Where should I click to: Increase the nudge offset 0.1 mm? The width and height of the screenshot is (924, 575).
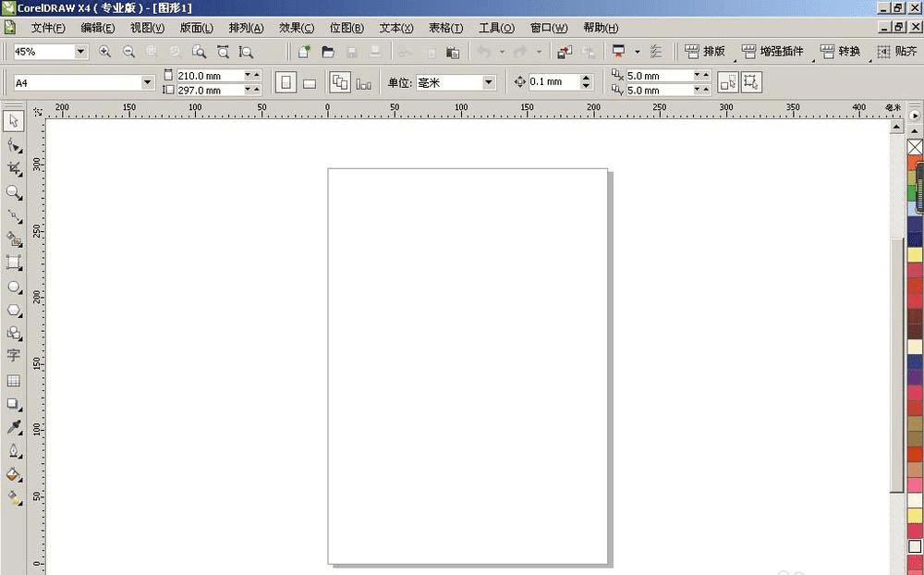[x=586, y=78]
